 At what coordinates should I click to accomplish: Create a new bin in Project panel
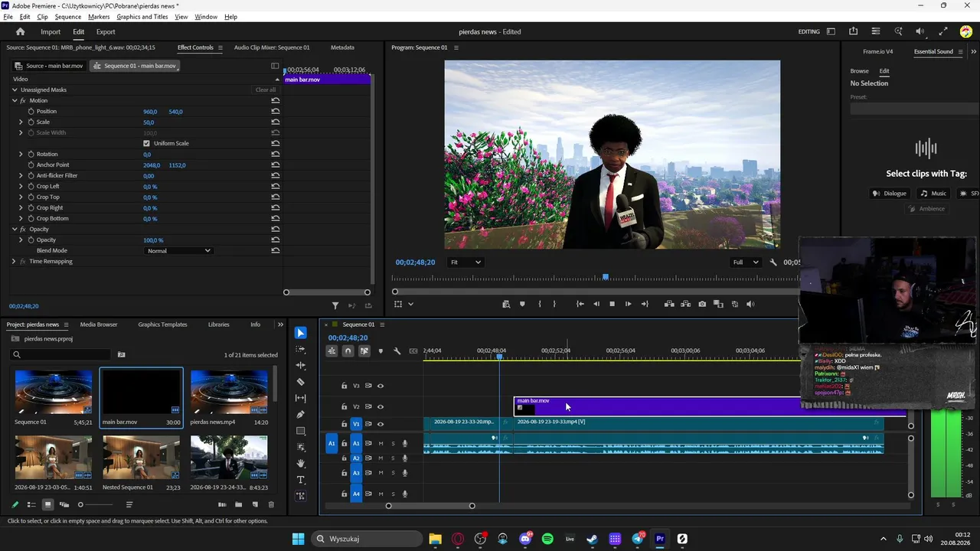pyautogui.click(x=238, y=505)
